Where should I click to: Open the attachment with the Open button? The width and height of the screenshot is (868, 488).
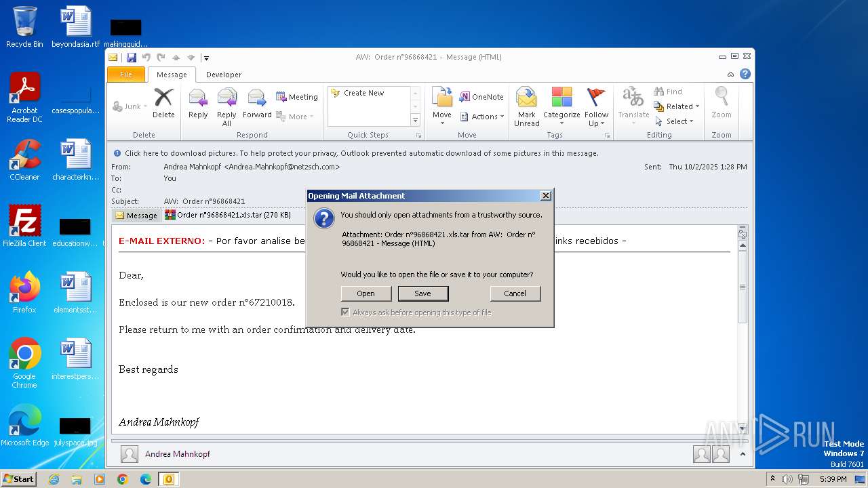(366, 293)
